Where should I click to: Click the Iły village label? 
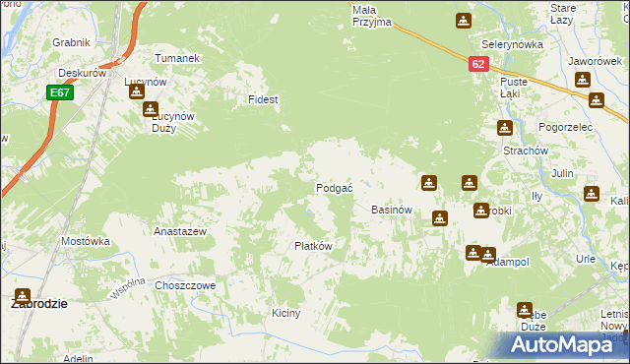536,196
